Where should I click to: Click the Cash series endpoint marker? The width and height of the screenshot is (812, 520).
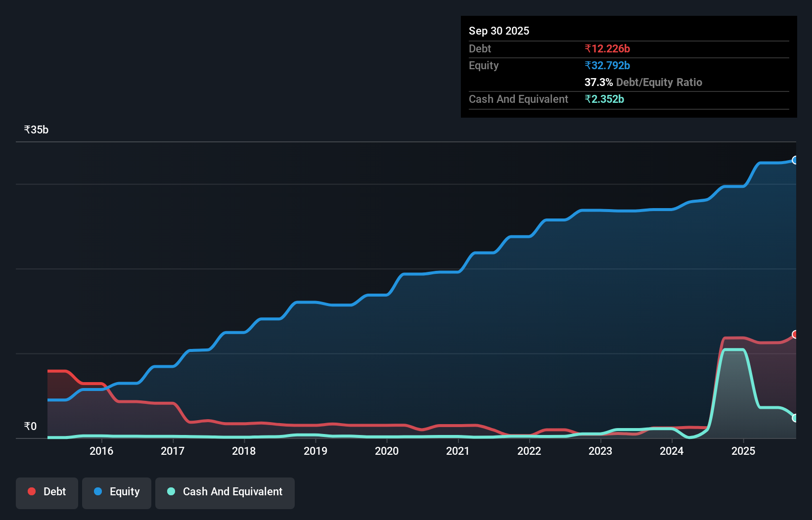(x=795, y=418)
